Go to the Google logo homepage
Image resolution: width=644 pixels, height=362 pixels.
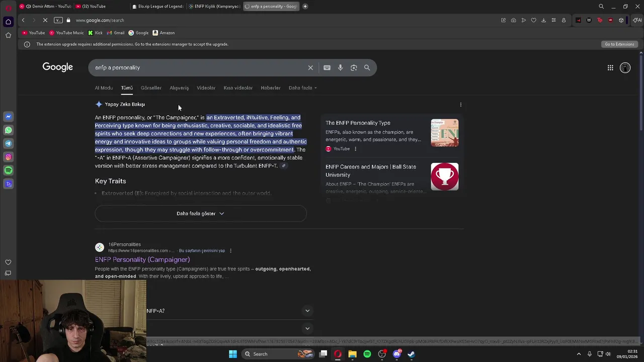(58, 67)
